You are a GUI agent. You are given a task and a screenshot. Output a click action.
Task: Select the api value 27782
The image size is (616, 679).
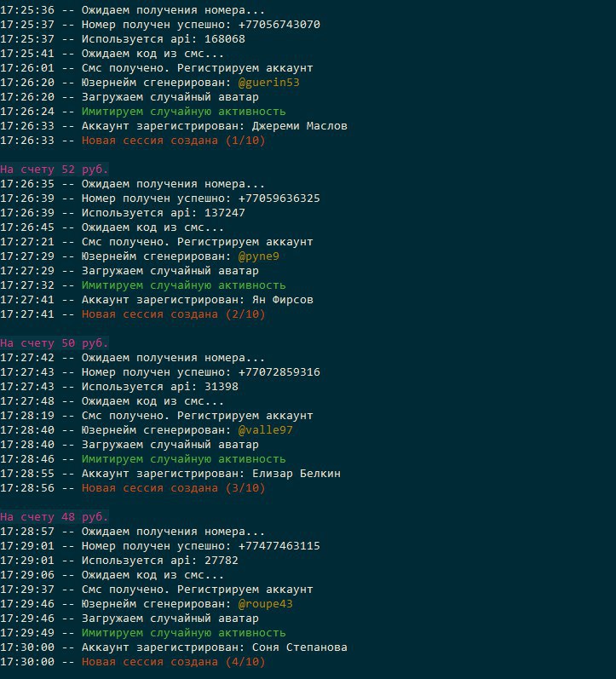222,561
